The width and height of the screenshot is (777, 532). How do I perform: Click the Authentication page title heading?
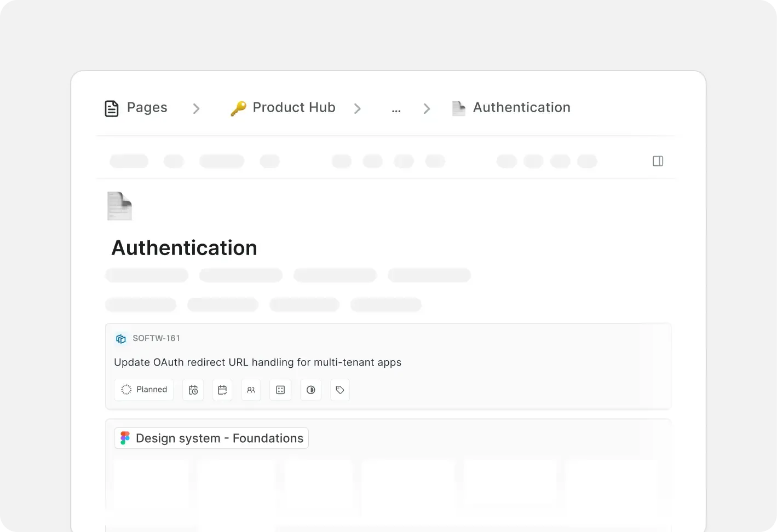[x=184, y=248]
